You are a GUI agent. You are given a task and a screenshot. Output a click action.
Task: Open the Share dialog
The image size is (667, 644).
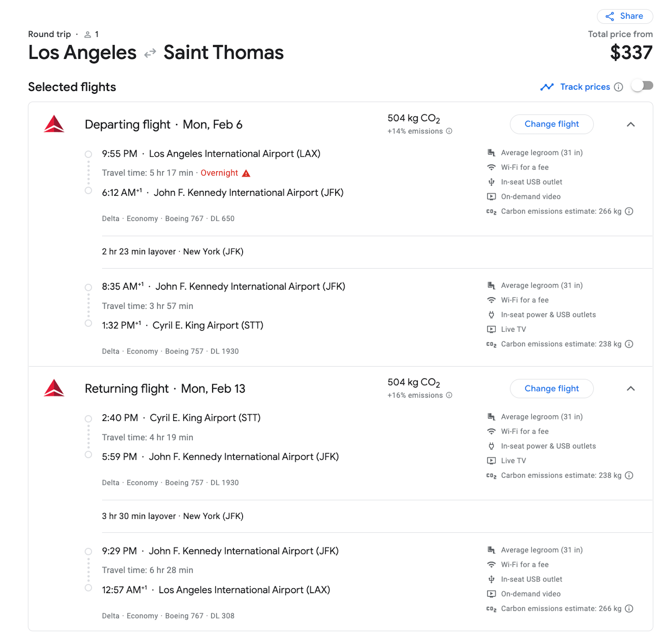click(x=624, y=16)
